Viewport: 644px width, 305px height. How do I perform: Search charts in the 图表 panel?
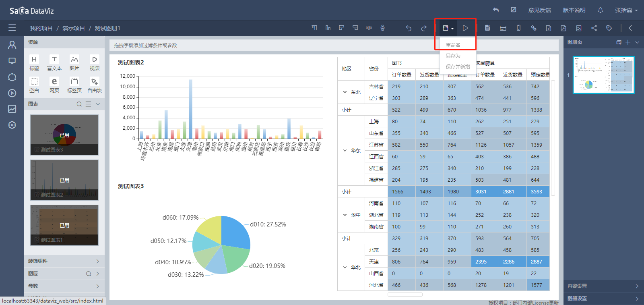(x=79, y=104)
